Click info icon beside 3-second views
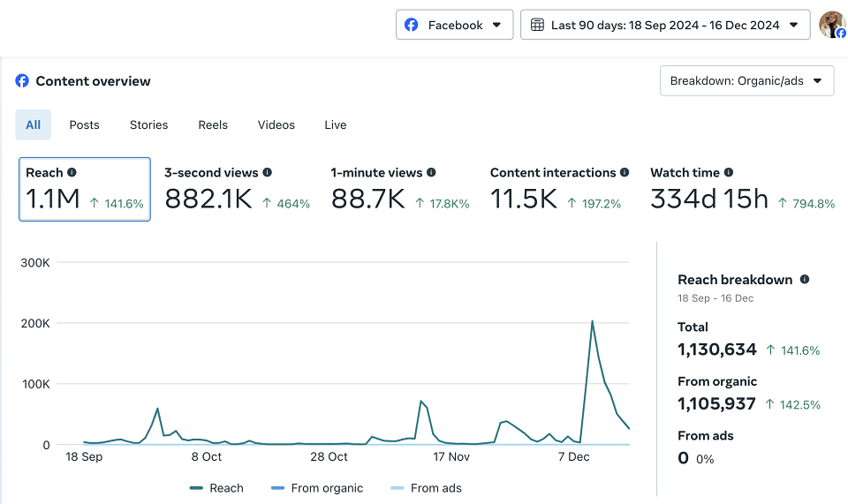 267,172
